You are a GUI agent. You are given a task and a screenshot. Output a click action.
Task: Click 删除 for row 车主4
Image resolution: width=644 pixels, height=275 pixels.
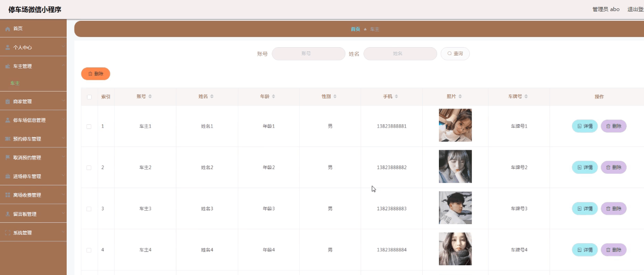pyautogui.click(x=613, y=250)
